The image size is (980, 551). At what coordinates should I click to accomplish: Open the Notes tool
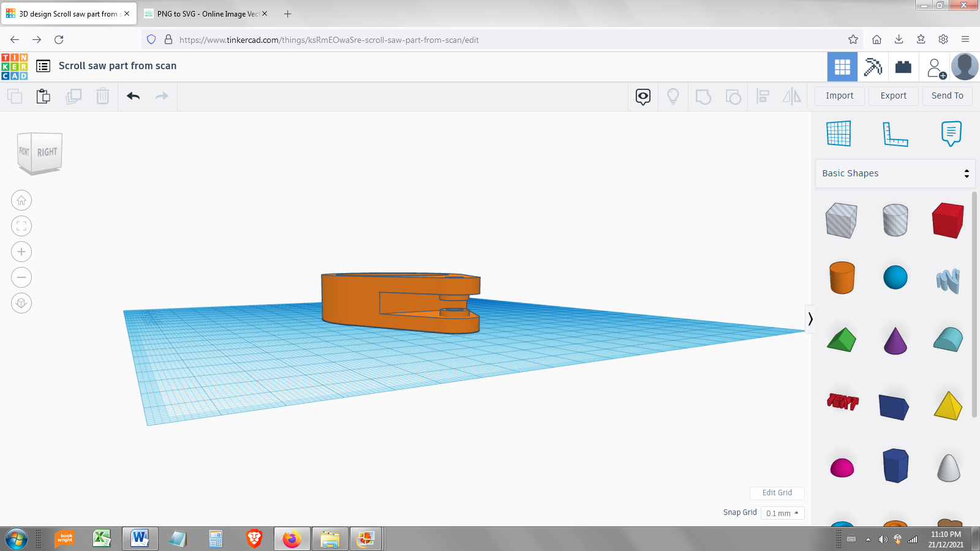[x=951, y=133]
